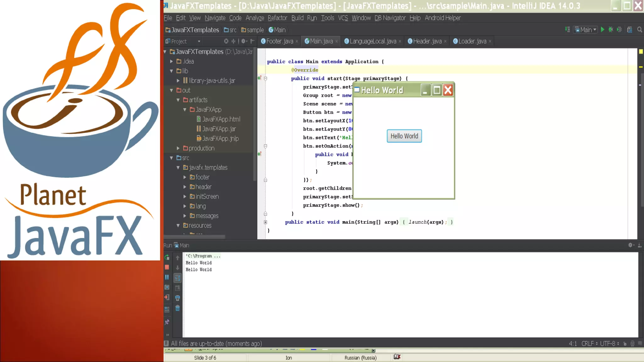This screenshot has height=362, width=644.
Task: Click the Search Everywhere magnifier icon
Action: pyautogui.click(x=640, y=30)
